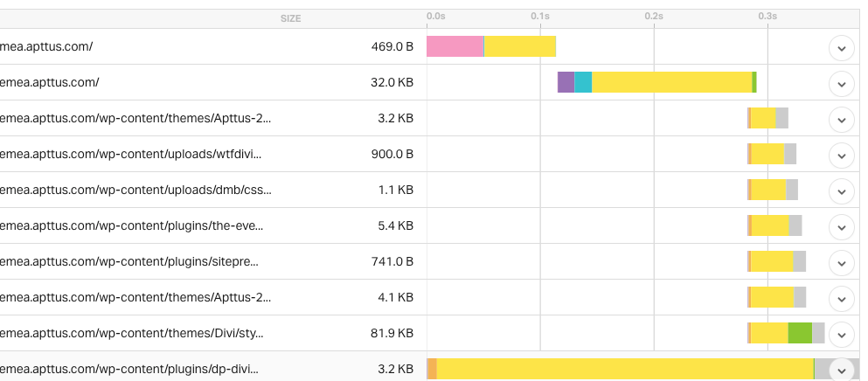The width and height of the screenshot is (868, 381).
Task: Expand the dp-divi plugin request row
Action: (842, 370)
